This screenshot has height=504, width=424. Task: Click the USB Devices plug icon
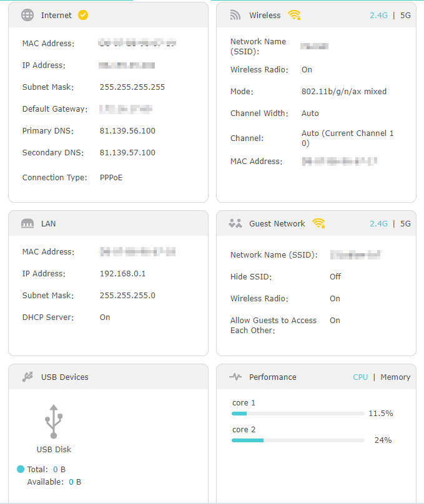tap(27, 377)
